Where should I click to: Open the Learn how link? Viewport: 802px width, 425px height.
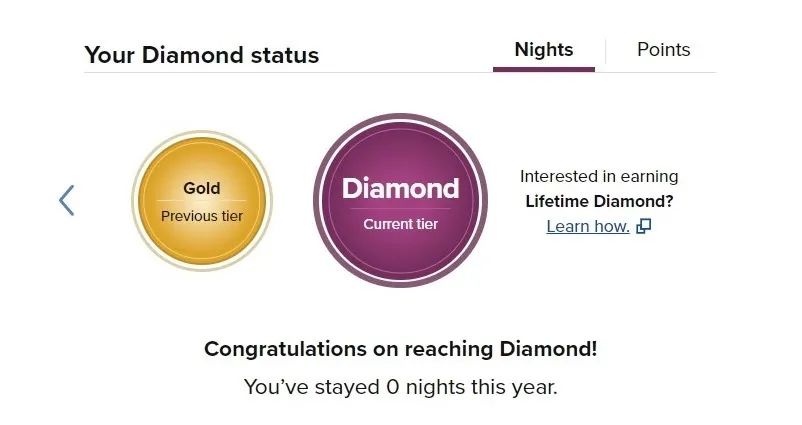587,226
